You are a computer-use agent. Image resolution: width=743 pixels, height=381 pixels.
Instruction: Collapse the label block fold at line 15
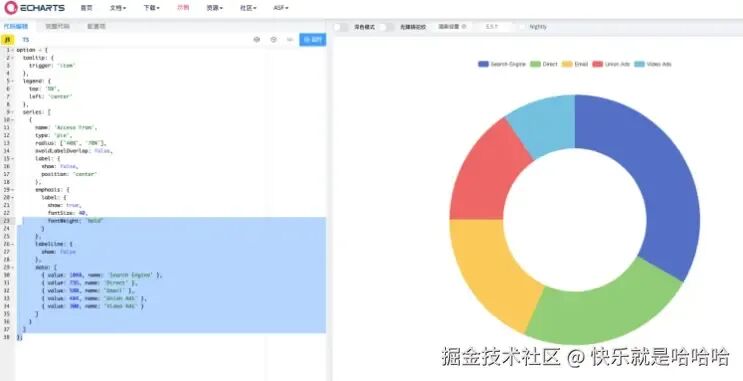(x=13, y=159)
